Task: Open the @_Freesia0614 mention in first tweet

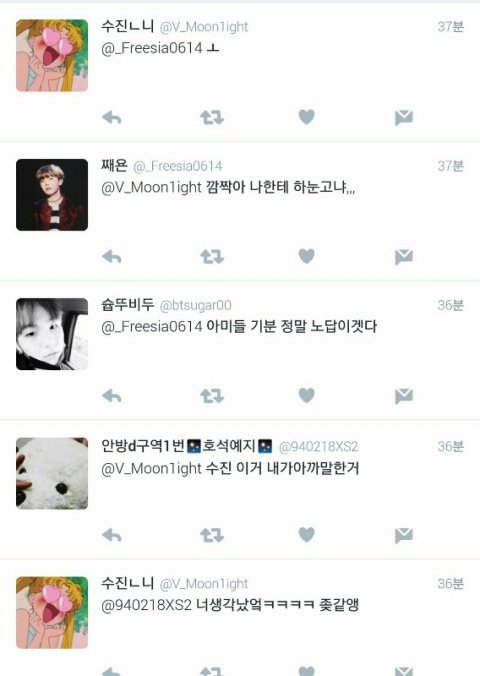Action: click(152, 48)
